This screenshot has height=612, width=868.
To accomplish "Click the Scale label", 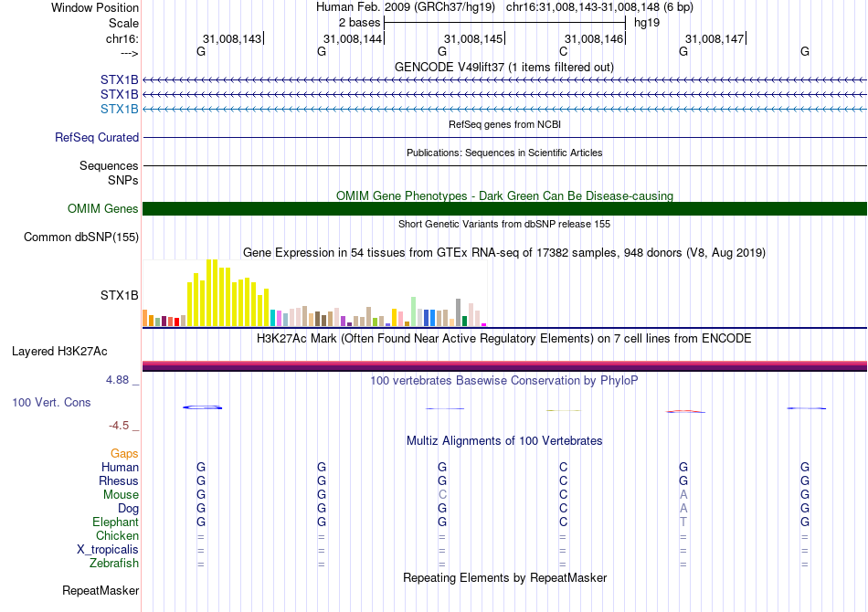I will point(123,23).
